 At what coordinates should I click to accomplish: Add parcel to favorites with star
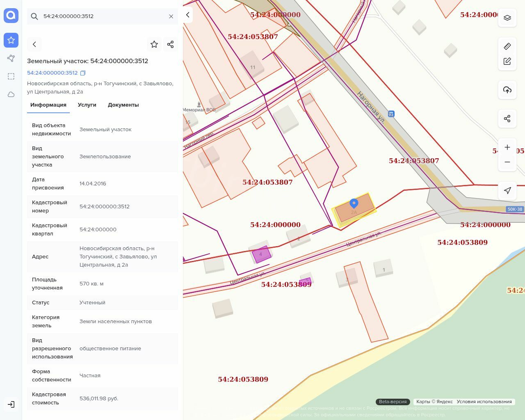tap(154, 44)
